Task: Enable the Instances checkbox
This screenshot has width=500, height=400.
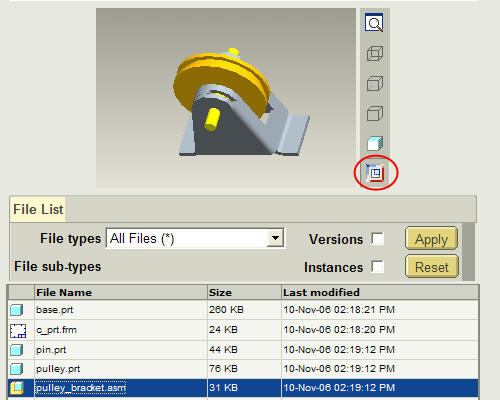Action: (x=378, y=267)
